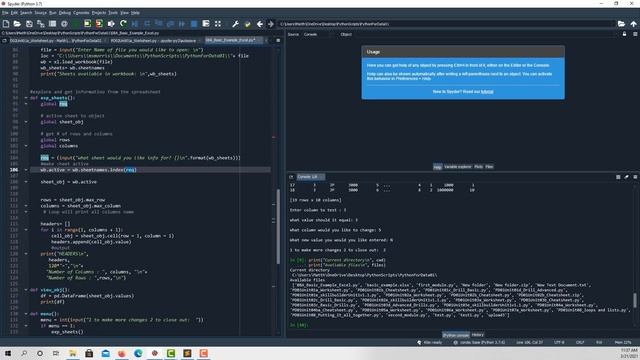
Task: Open the tutorial link in Usage box
Action: tap(487, 92)
